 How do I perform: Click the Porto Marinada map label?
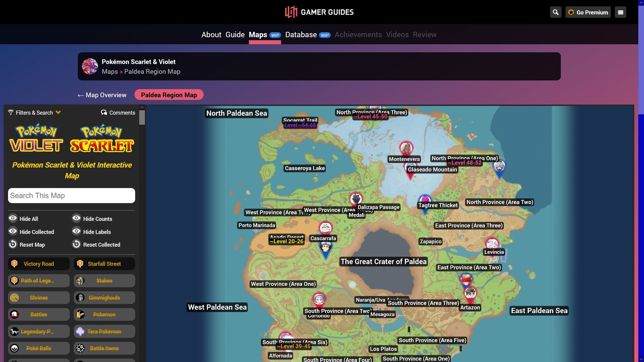click(257, 225)
